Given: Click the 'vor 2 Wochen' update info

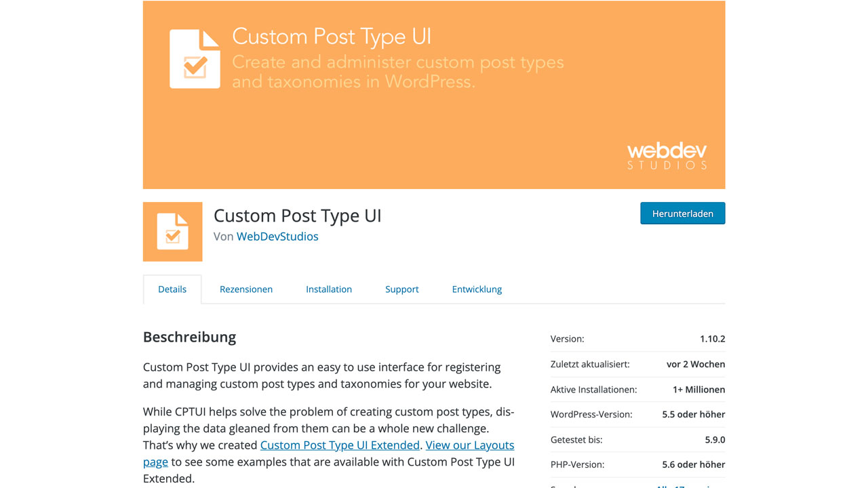Looking at the screenshot, I should coord(696,364).
